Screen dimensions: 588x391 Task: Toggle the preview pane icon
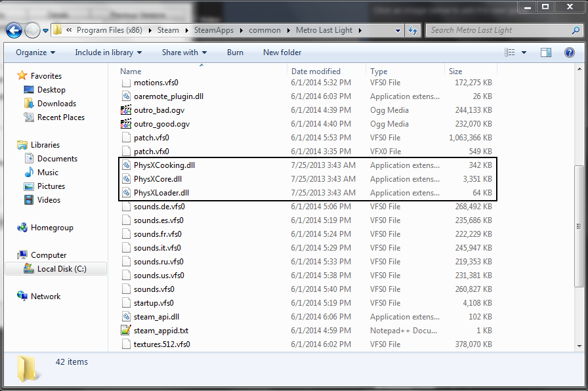coord(546,52)
